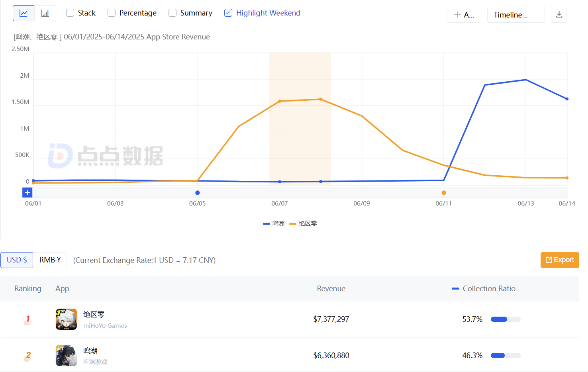Select RMB·¥ currency tab
588x372 pixels.
click(x=50, y=260)
